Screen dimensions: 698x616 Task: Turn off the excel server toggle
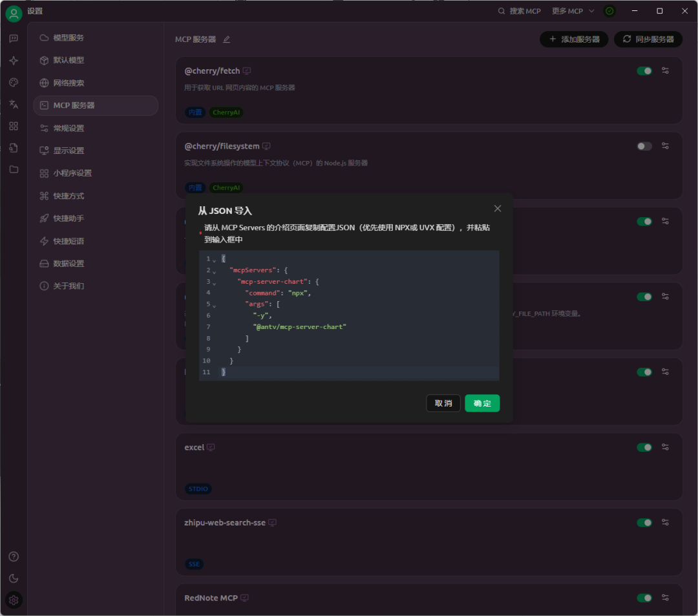(x=644, y=447)
